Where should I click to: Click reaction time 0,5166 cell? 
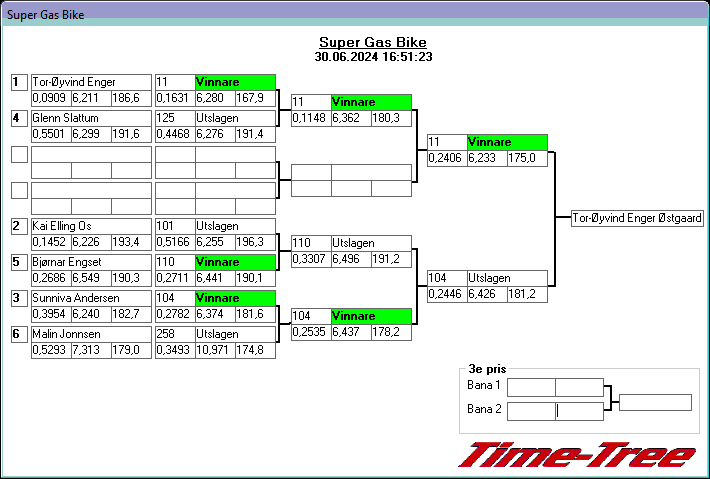coord(175,242)
